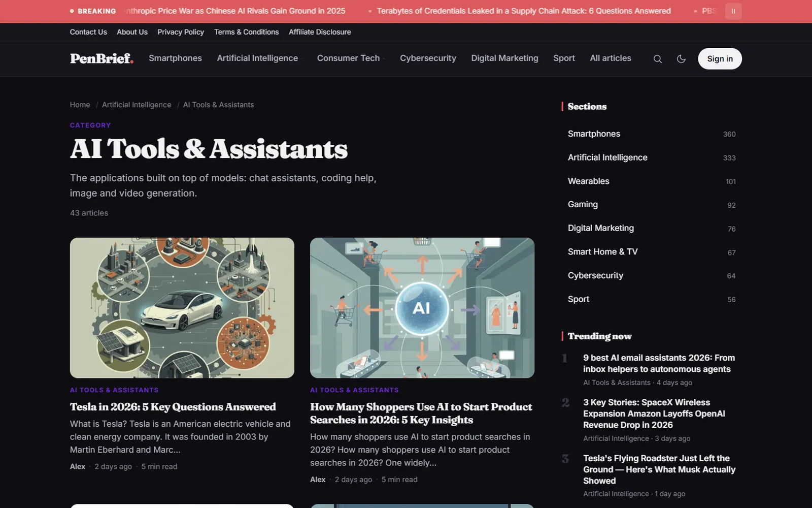
Task: Click ticker headline about Chinese AI Rivals
Action: pyautogui.click(x=235, y=11)
